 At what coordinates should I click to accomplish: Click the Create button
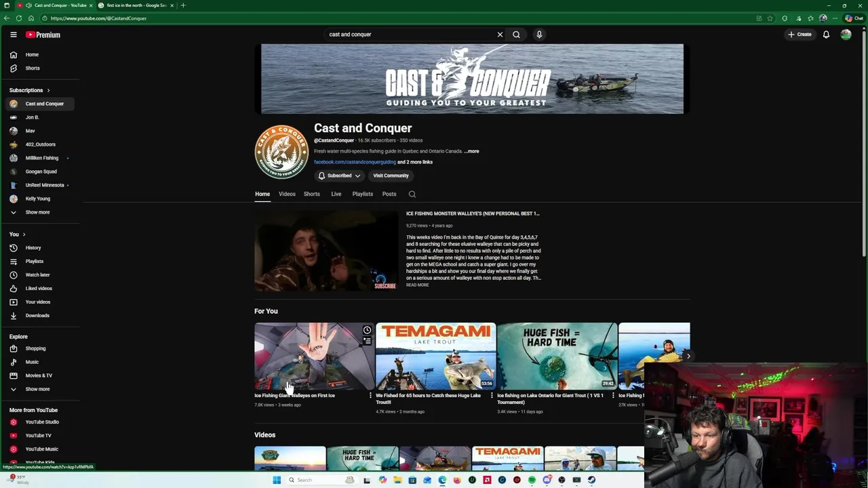click(800, 35)
